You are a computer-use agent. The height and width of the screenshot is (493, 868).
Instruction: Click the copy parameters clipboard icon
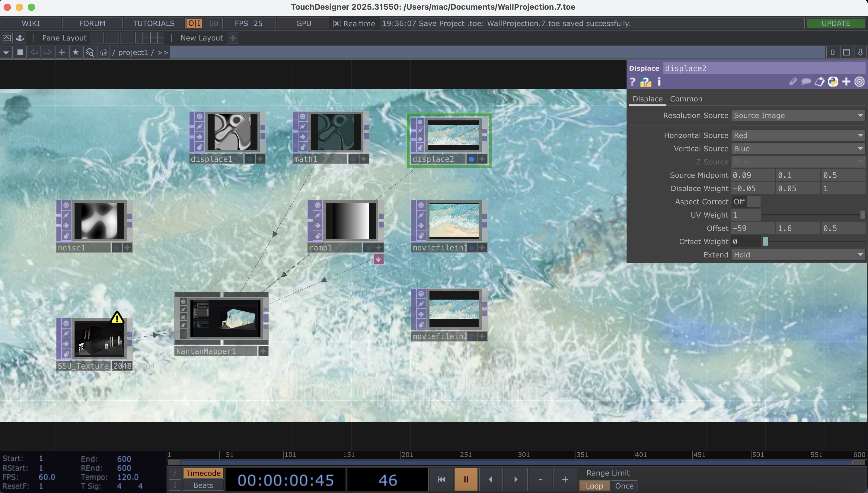pos(819,81)
